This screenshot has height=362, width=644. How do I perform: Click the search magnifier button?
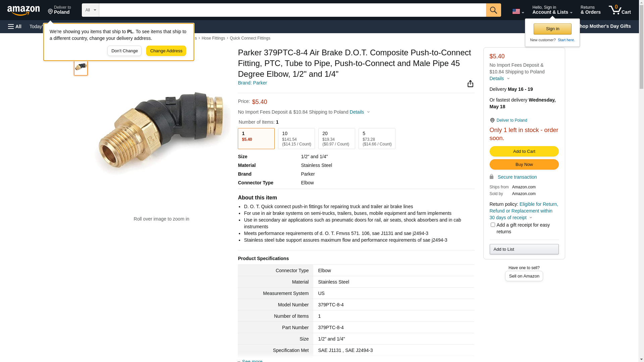[x=493, y=10]
